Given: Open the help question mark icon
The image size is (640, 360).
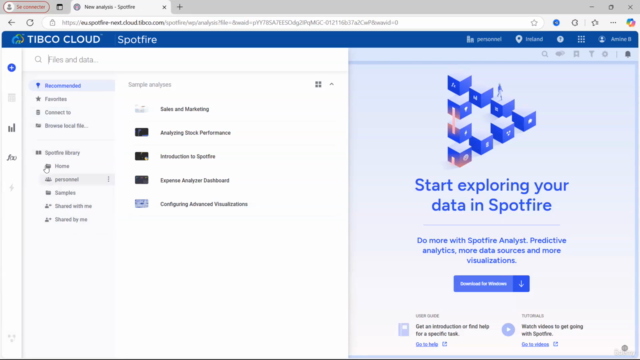Looking at the screenshot, I should pyautogui.click(x=560, y=39).
